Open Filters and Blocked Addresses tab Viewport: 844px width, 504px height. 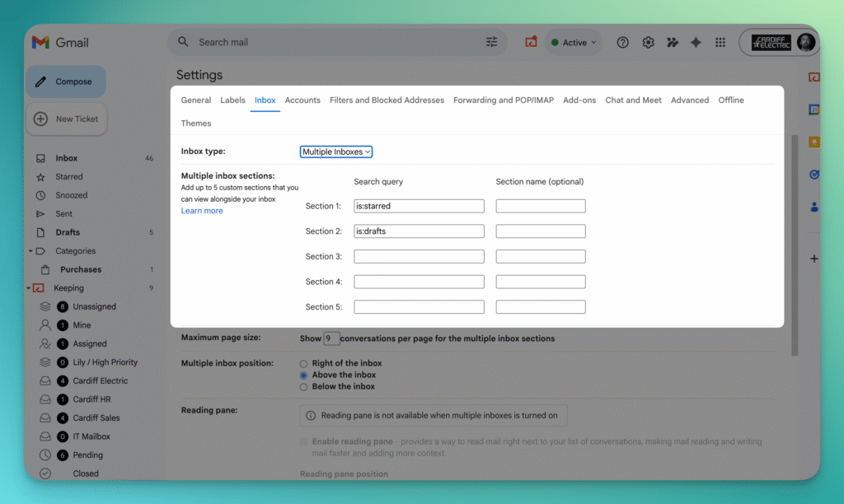[x=387, y=100]
